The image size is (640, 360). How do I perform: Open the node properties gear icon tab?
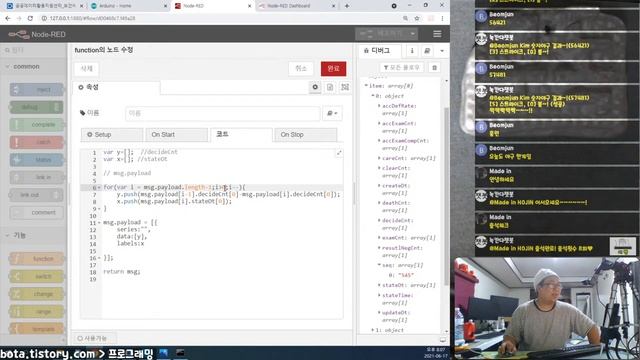coord(315,87)
